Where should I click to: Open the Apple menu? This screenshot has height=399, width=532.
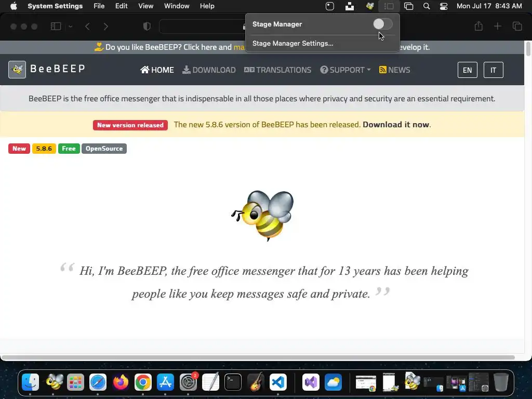click(x=14, y=6)
